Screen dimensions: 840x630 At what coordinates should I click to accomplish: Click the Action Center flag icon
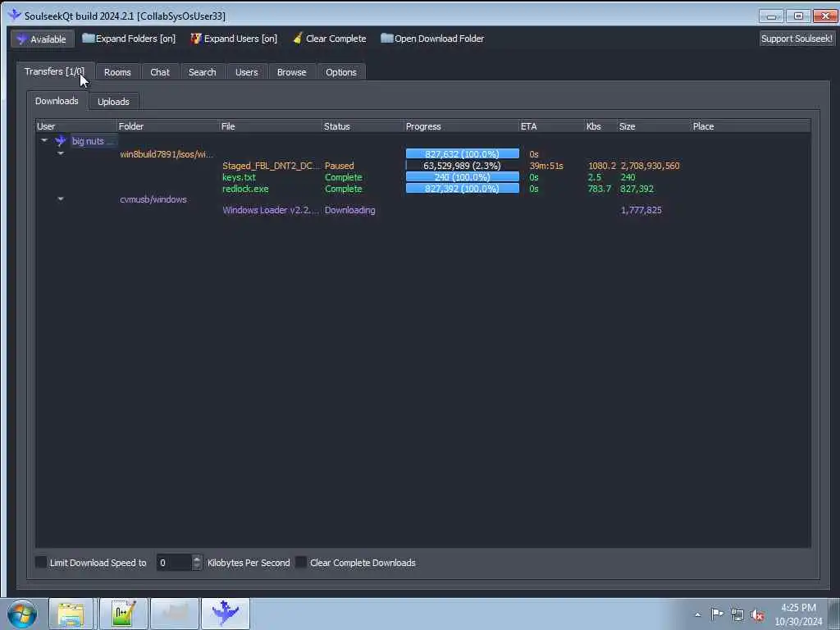tap(717, 614)
